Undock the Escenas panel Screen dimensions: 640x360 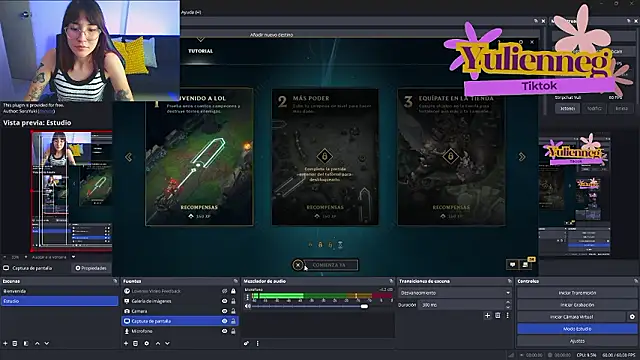pos(115,281)
